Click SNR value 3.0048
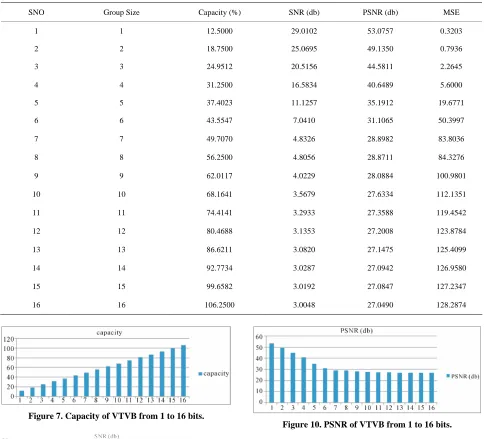Screen dimensions: 484x439 (x=304, y=305)
